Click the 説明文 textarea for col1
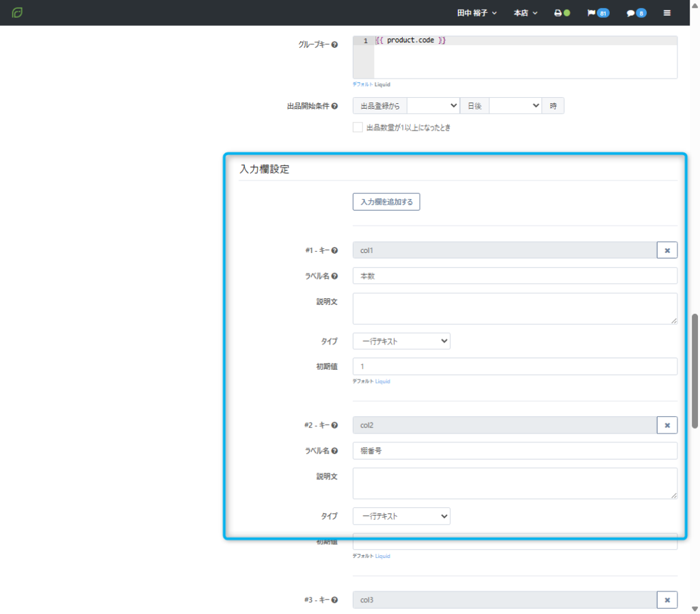Screen dimensions: 700x614 [515, 308]
